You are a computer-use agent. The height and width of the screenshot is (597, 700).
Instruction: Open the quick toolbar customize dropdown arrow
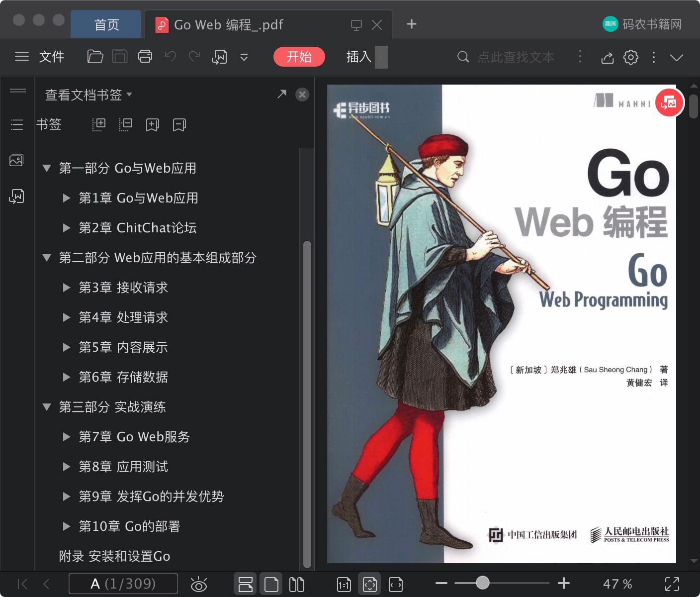pos(244,57)
